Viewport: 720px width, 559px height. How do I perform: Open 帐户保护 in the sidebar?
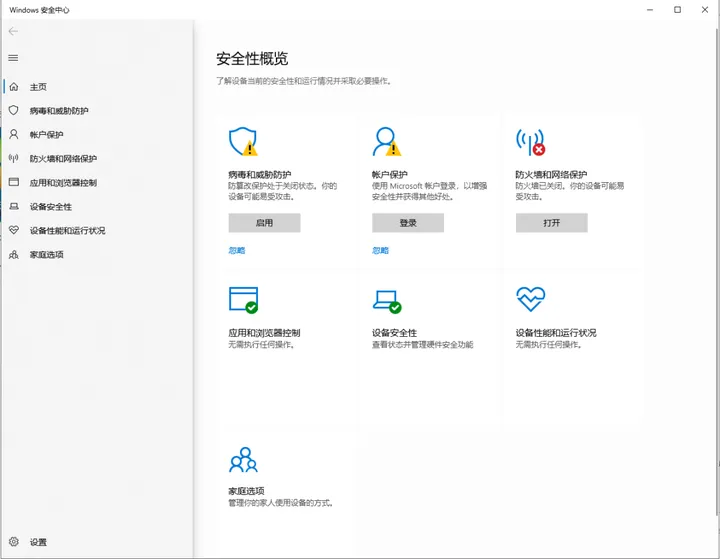(46, 135)
